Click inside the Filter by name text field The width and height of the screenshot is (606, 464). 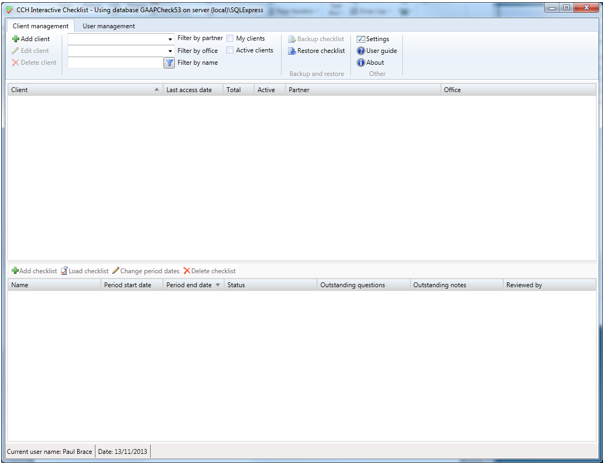[x=116, y=63]
